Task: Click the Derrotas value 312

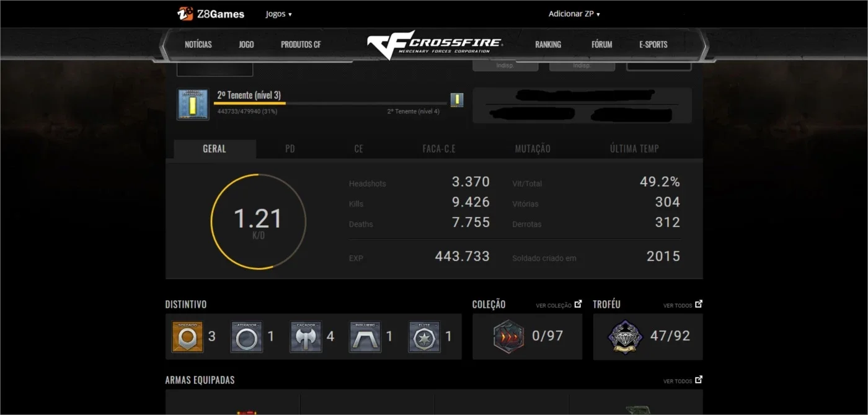Action: point(668,222)
